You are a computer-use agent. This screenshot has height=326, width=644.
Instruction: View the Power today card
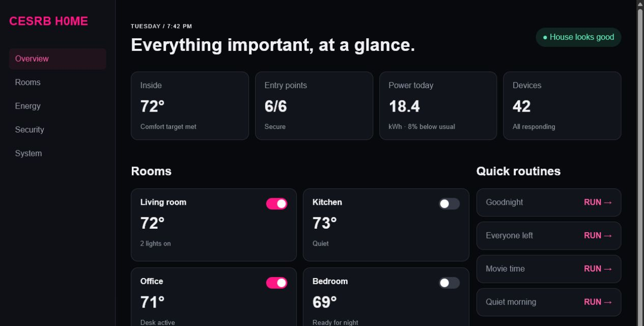tap(438, 105)
